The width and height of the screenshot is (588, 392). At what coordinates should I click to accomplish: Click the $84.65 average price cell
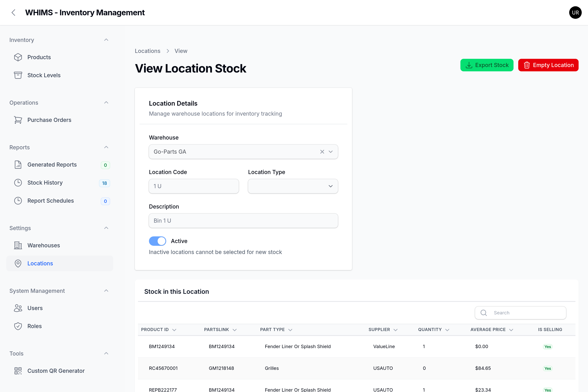coord(483,368)
